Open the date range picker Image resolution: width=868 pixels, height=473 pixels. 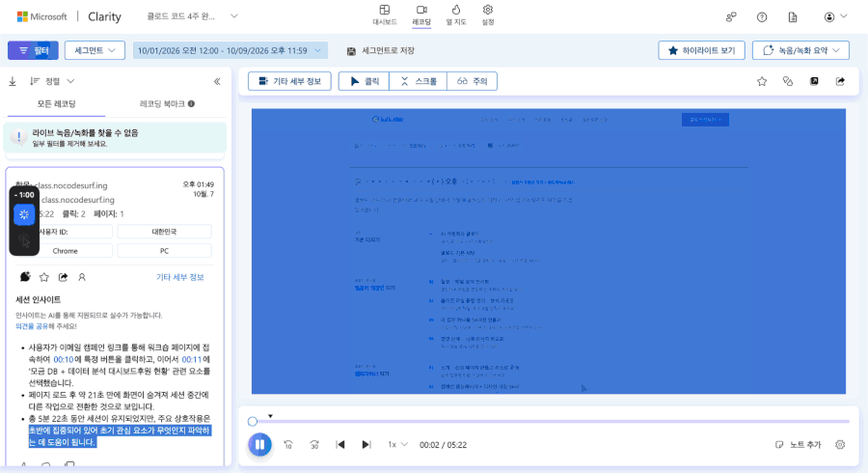(230, 50)
